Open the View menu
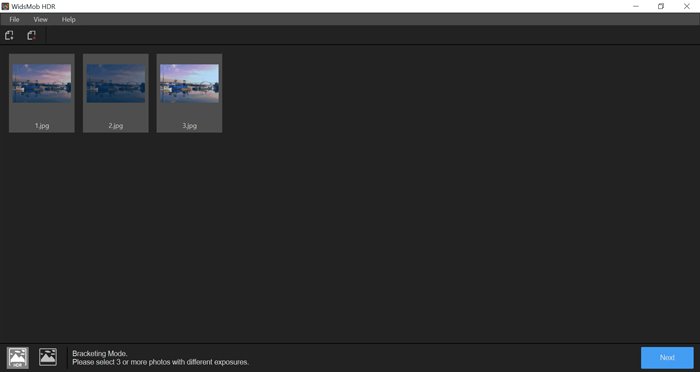The height and width of the screenshot is (372, 700). 41,20
